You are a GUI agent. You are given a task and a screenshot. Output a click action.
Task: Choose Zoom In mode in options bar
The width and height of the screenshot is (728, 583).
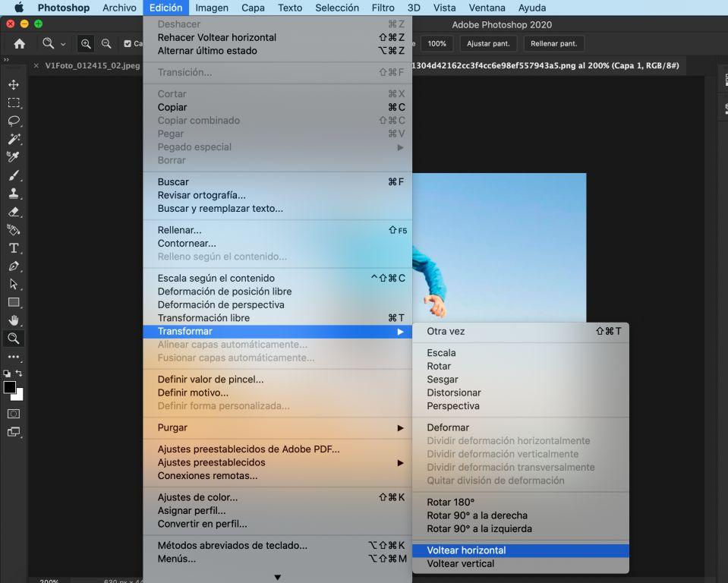[x=86, y=43]
